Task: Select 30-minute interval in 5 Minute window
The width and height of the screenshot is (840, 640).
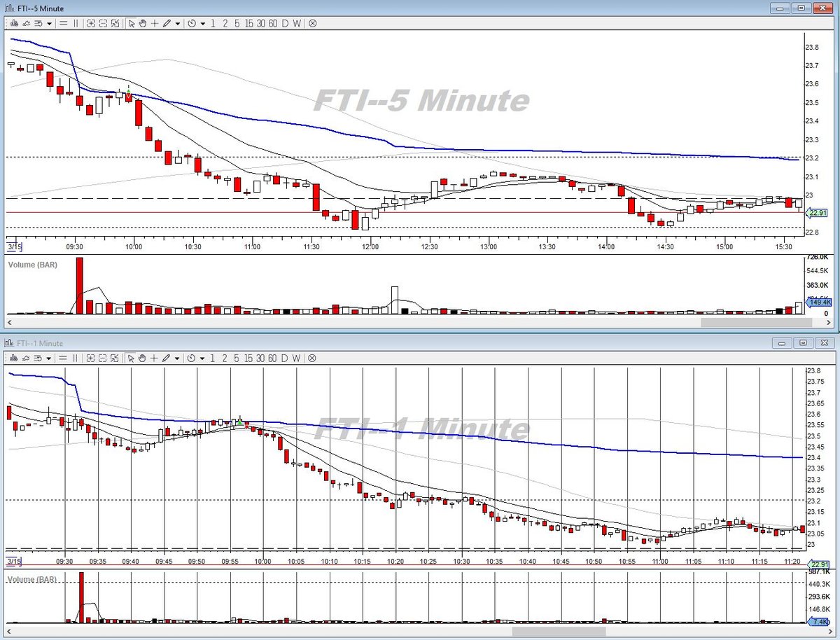Action: pyautogui.click(x=261, y=23)
